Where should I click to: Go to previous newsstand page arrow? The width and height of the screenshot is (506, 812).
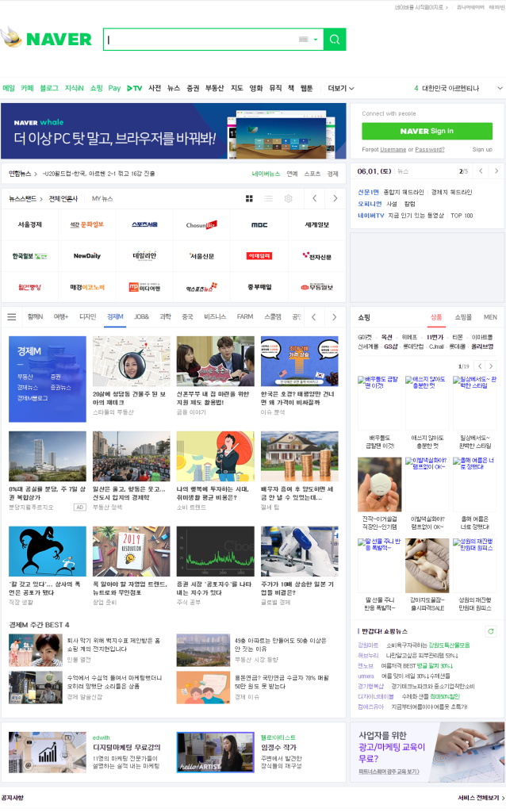pyautogui.click(x=314, y=198)
